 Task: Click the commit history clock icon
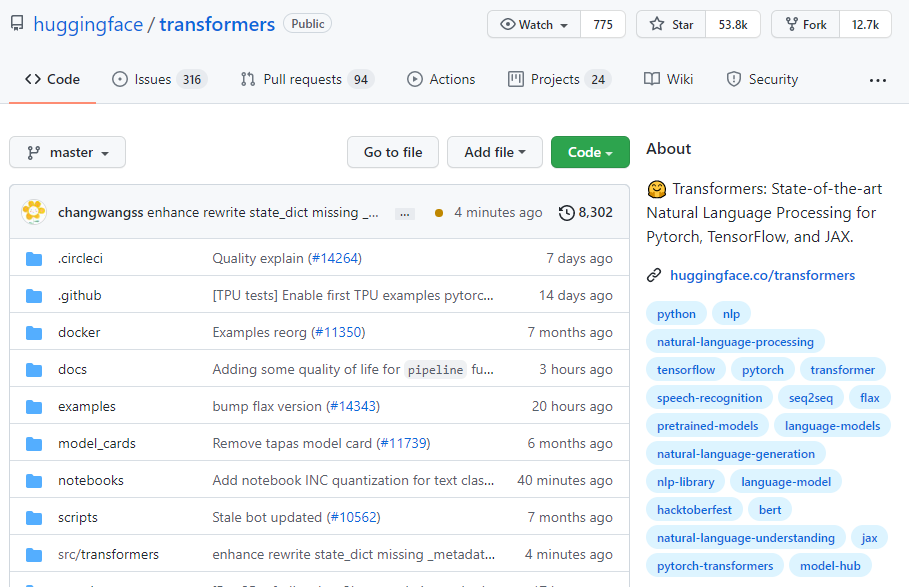(566, 213)
